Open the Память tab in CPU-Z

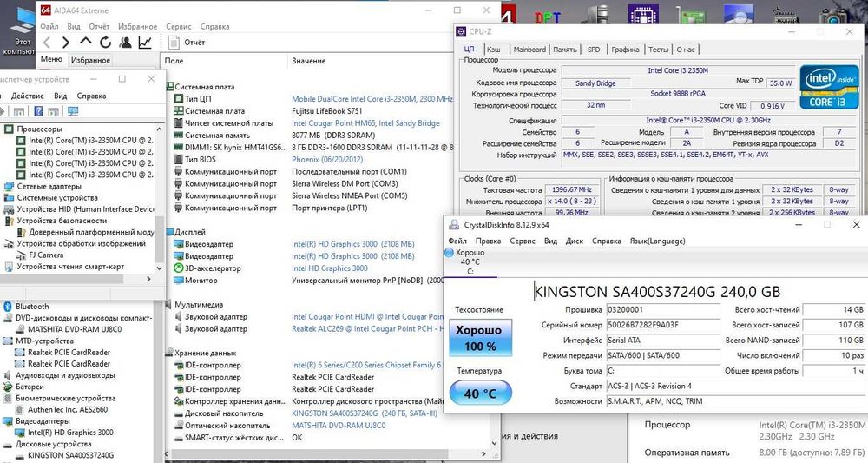click(x=565, y=50)
